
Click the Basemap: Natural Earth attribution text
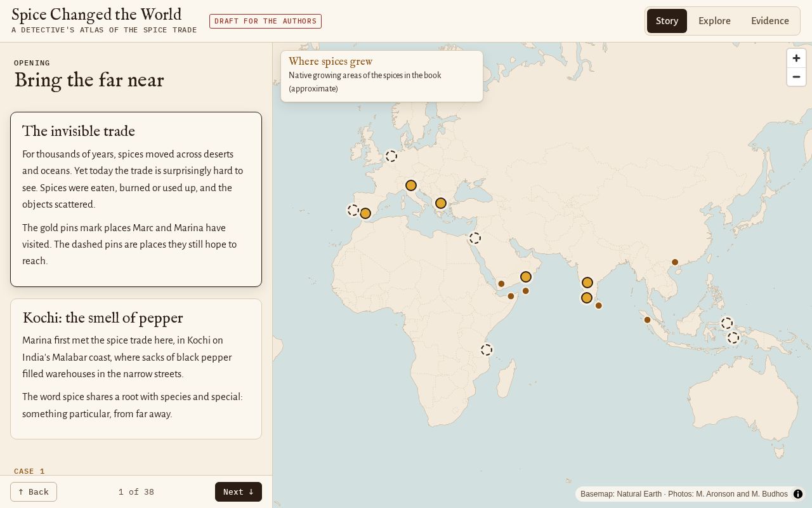coord(620,494)
